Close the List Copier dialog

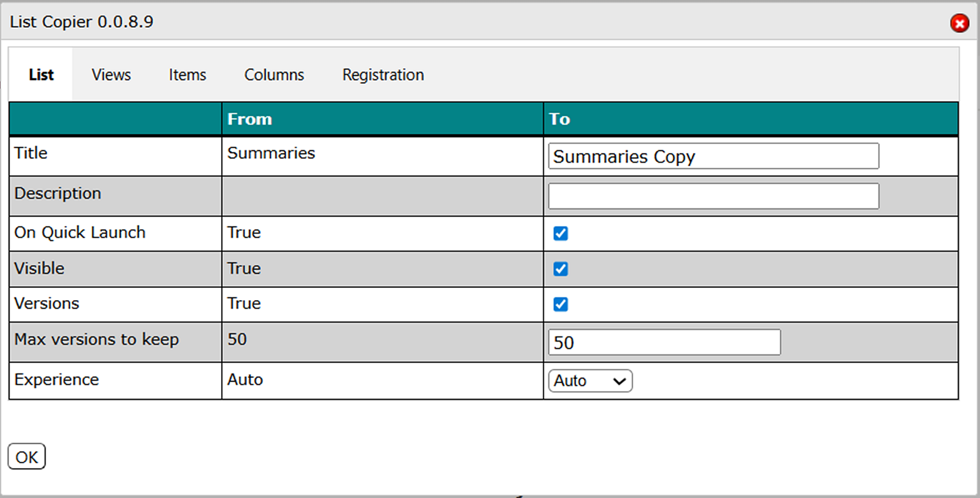pos(959,23)
